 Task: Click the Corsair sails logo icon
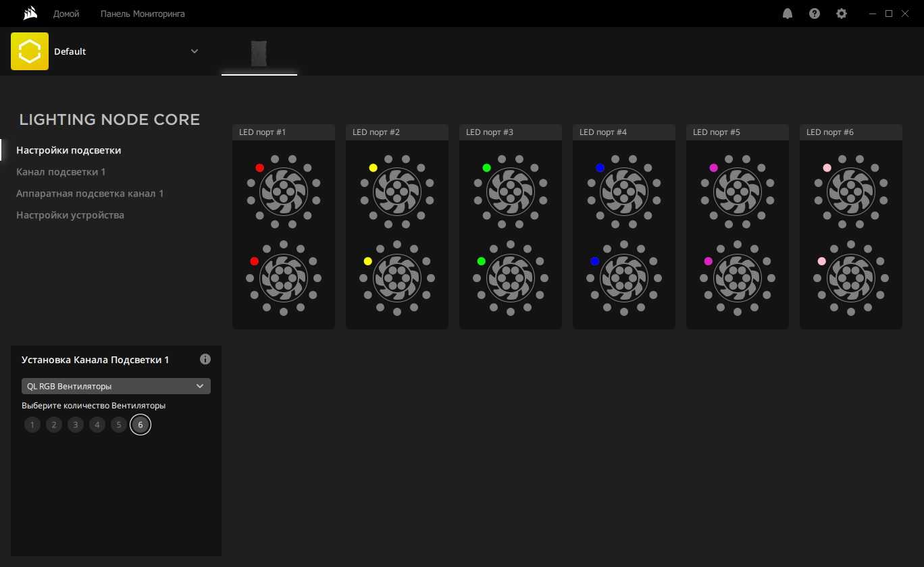[29, 13]
